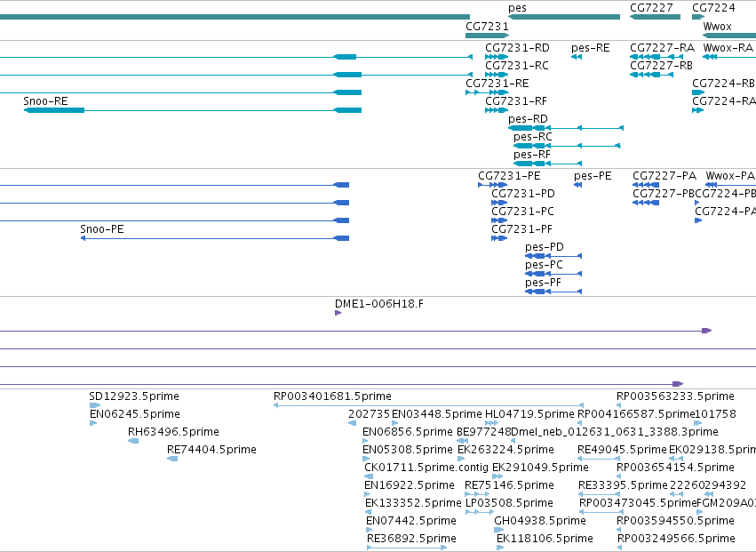
Task: Click label Dmel_neb_012631_0631_3388.3prime
Action: tap(615, 432)
